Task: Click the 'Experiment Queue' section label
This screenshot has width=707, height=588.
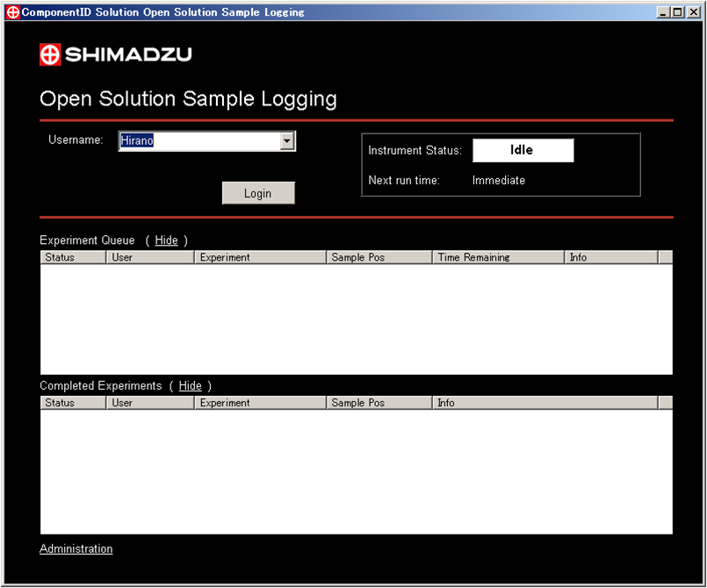Action: tap(87, 240)
